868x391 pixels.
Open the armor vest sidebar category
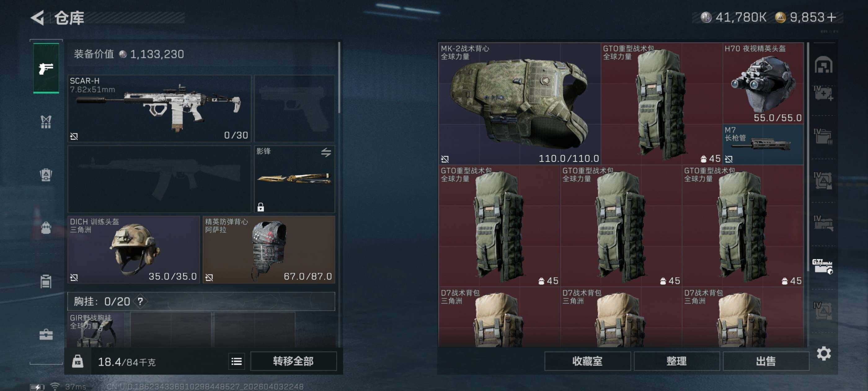(x=46, y=122)
